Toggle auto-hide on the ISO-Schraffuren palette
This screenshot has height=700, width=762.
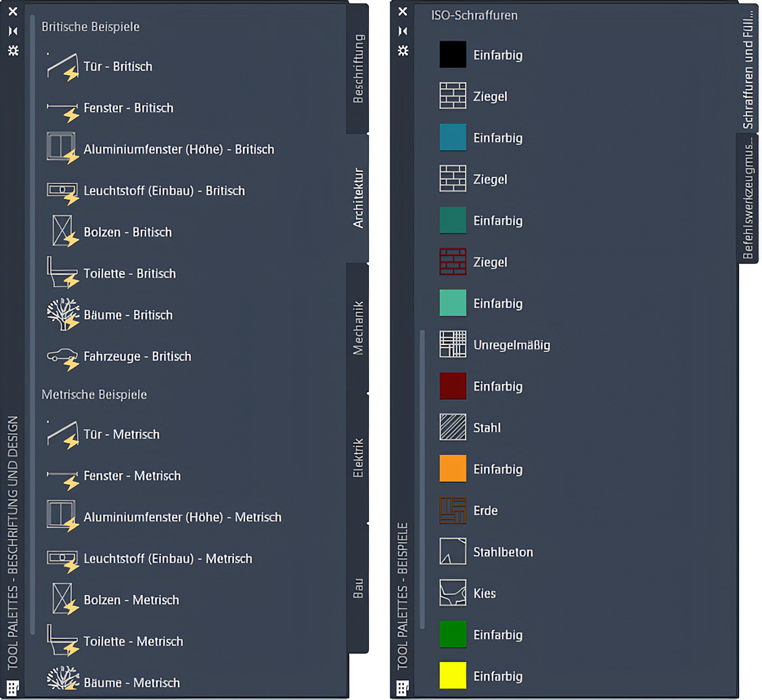tap(402, 31)
